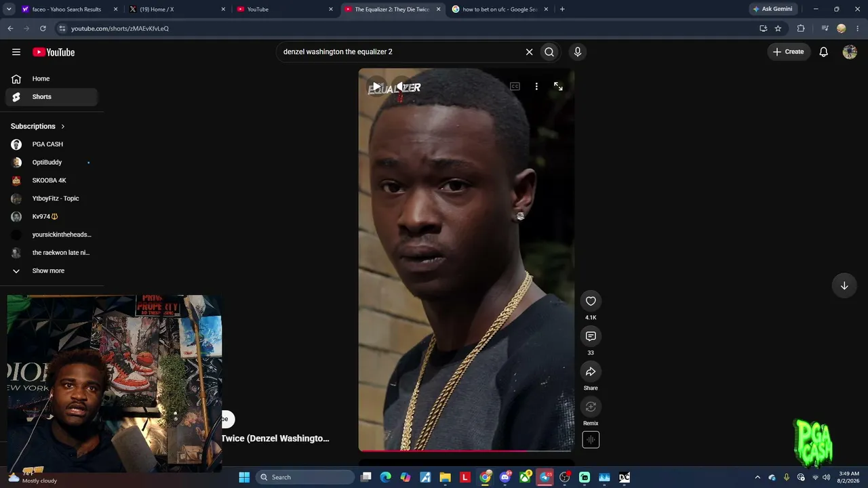This screenshot has height=488, width=868.
Task: Open File Explorer from the taskbar
Action: (446, 477)
